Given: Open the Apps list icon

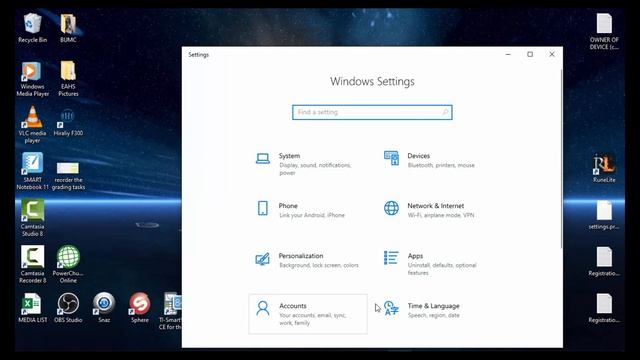Looking at the screenshot, I should tap(391, 258).
